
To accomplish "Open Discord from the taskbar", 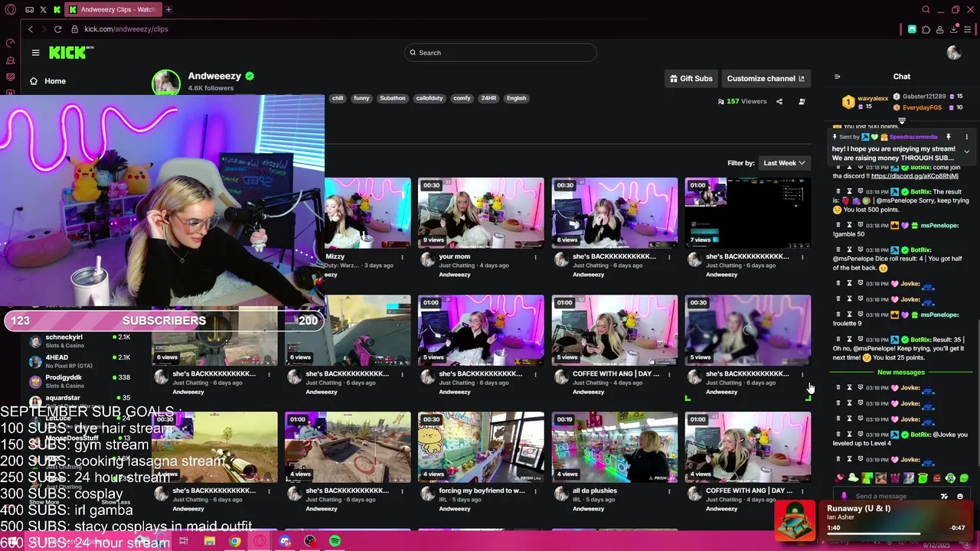I will [x=285, y=541].
